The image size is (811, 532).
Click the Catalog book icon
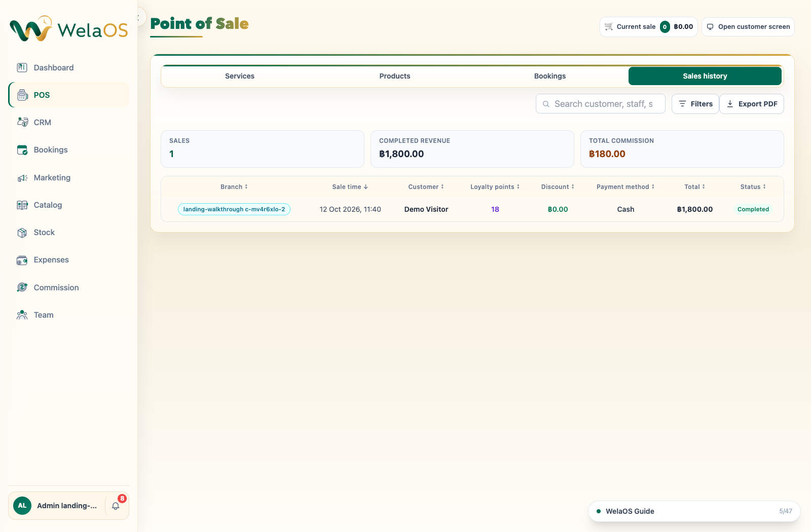click(x=22, y=205)
